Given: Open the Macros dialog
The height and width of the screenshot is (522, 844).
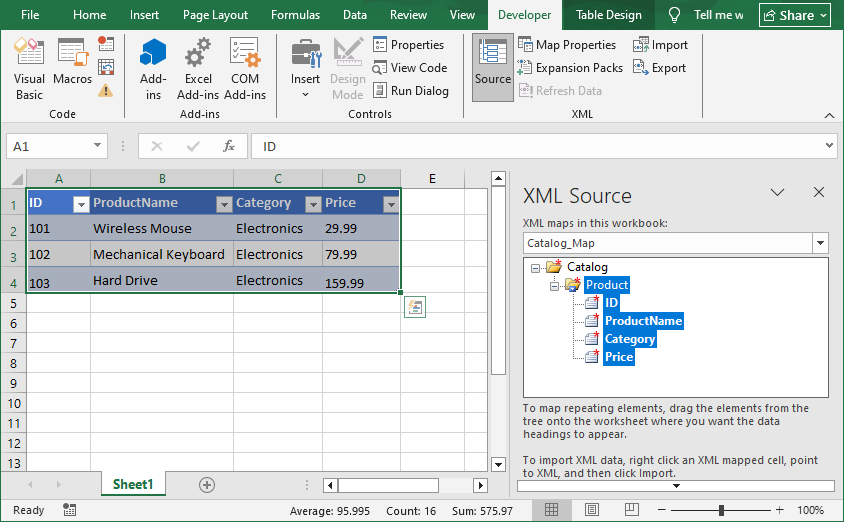Looking at the screenshot, I should pos(73,61).
